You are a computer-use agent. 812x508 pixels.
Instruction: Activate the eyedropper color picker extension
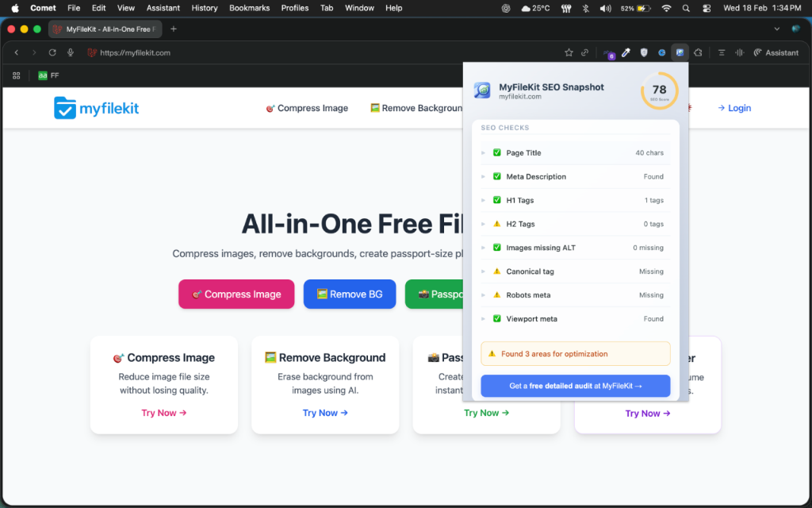pos(626,52)
